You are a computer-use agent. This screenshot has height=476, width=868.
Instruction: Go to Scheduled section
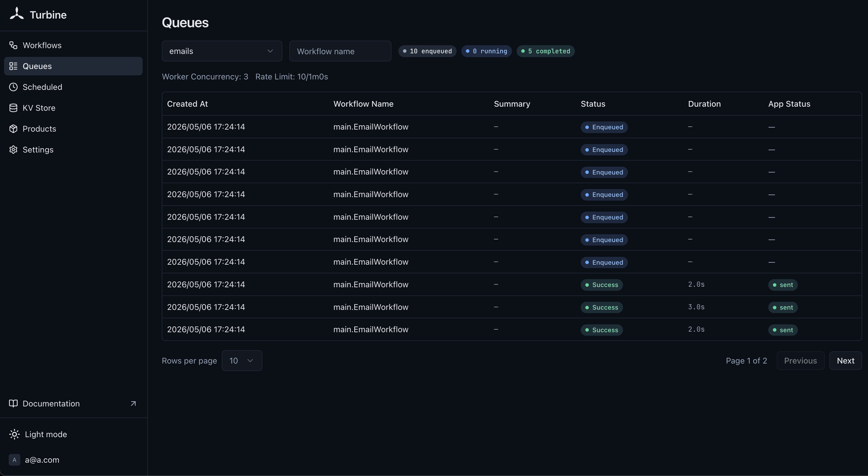click(73, 87)
